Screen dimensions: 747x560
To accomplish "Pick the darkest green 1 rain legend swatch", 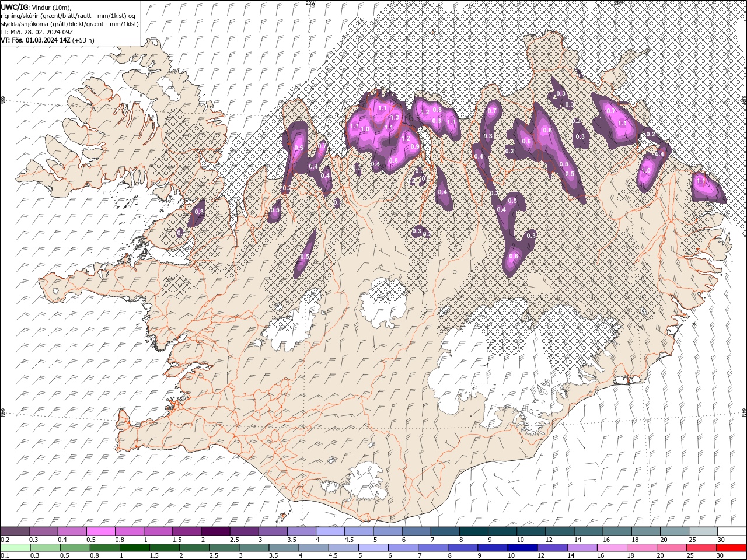I will click(x=134, y=548).
